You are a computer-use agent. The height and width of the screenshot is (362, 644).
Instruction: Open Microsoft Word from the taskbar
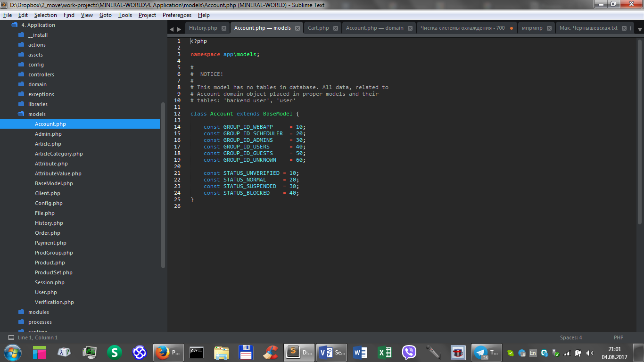pyautogui.click(x=360, y=352)
